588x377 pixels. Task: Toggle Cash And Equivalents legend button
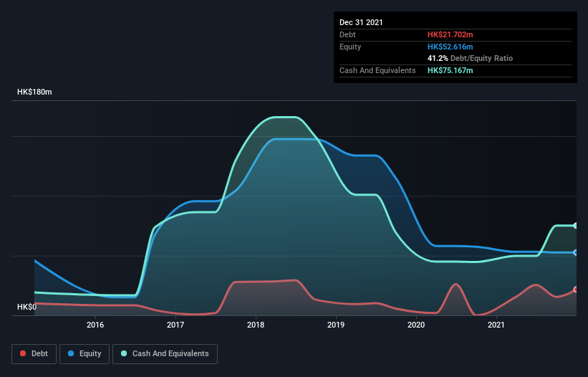pos(165,354)
